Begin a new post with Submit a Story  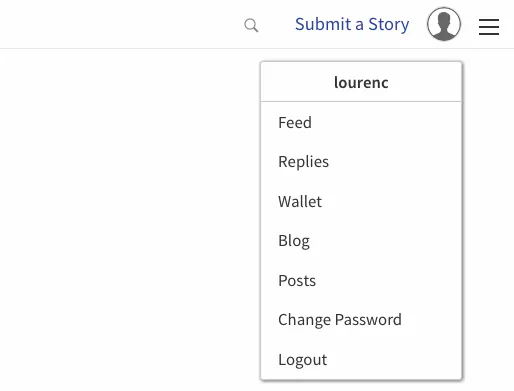pos(352,24)
